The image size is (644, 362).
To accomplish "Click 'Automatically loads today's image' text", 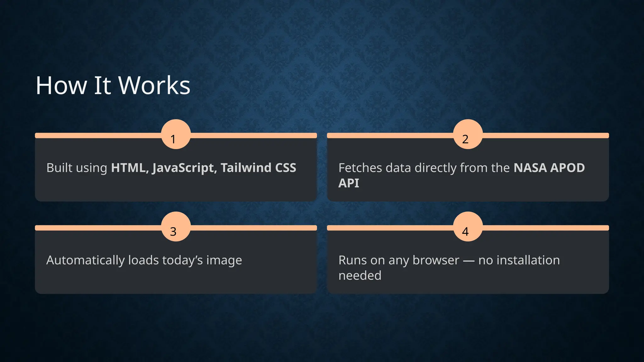I will (144, 260).
